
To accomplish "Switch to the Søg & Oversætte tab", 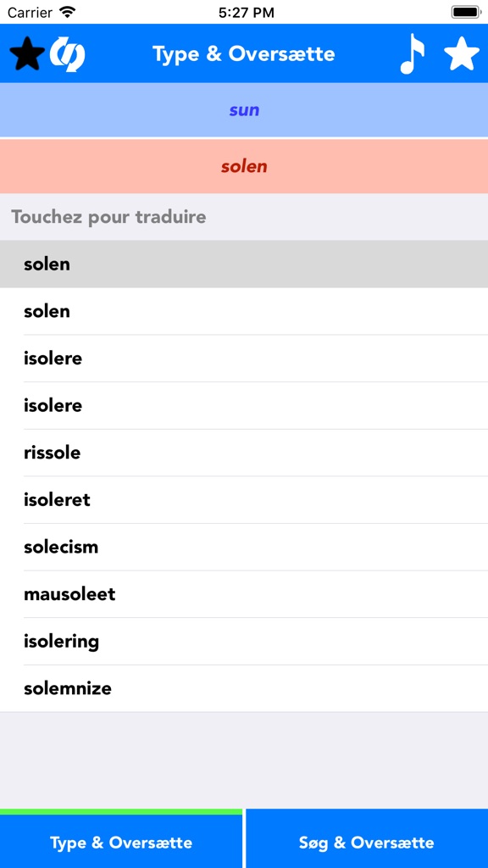I will pos(366,842).
